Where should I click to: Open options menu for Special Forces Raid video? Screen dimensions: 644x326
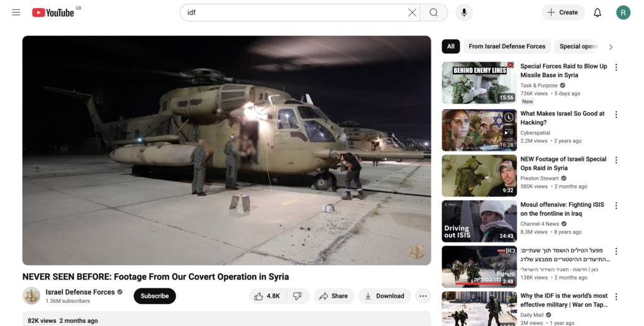click(616, 67)
